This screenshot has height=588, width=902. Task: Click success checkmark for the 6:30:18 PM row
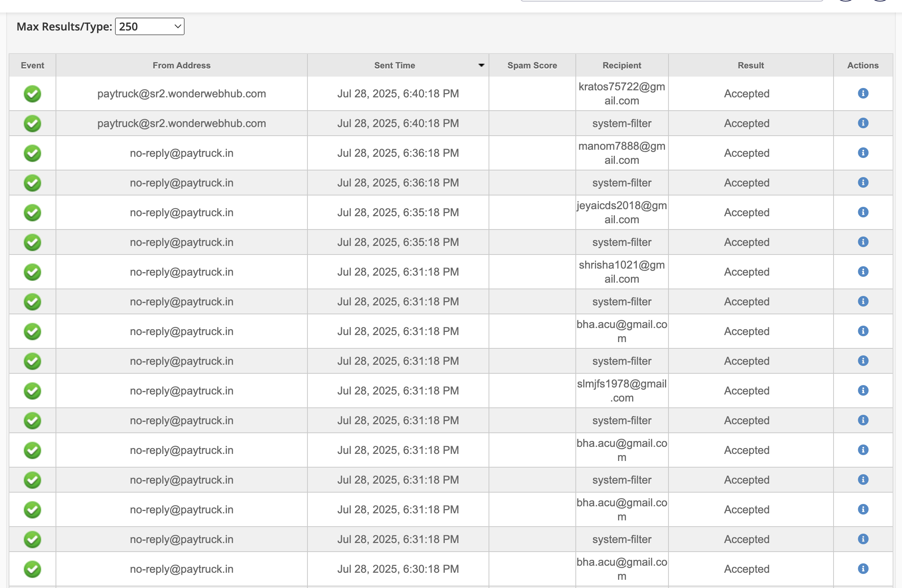(x=32, y=569)
